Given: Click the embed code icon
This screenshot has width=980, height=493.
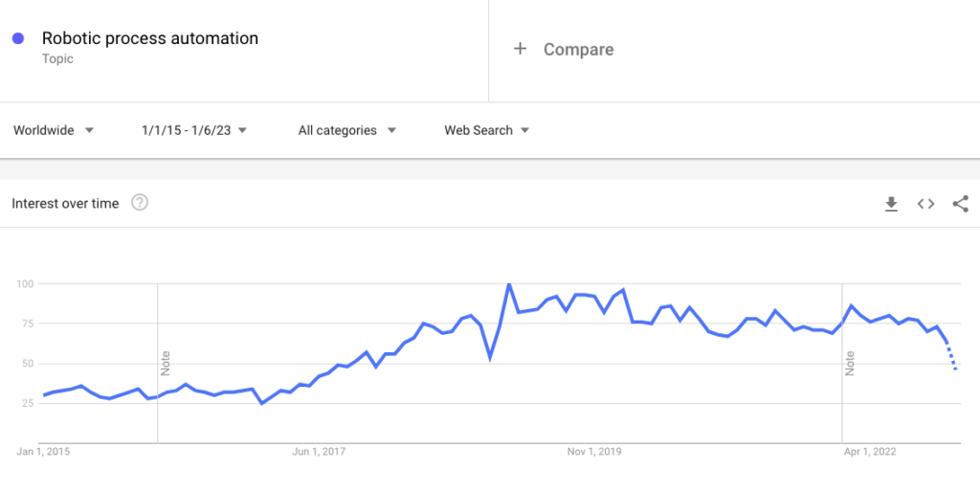Looking at the screenshot, I should click(x=925, y=204).
